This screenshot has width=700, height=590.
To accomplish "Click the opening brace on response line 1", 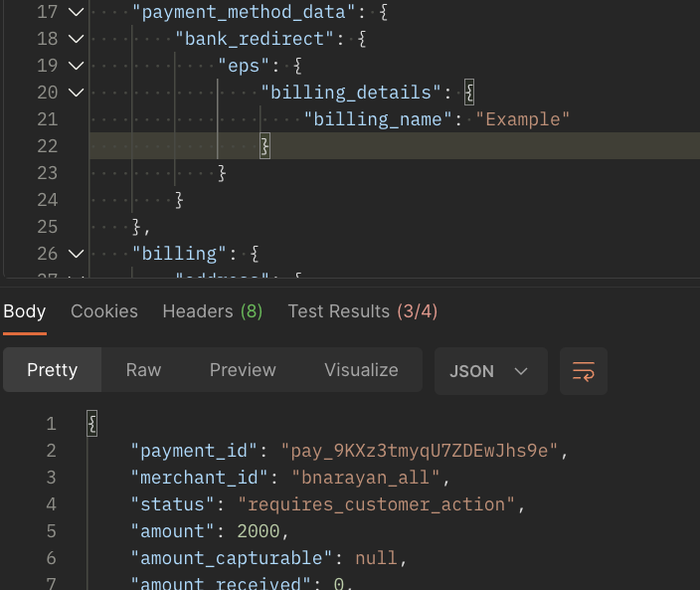I will [91, 424].
